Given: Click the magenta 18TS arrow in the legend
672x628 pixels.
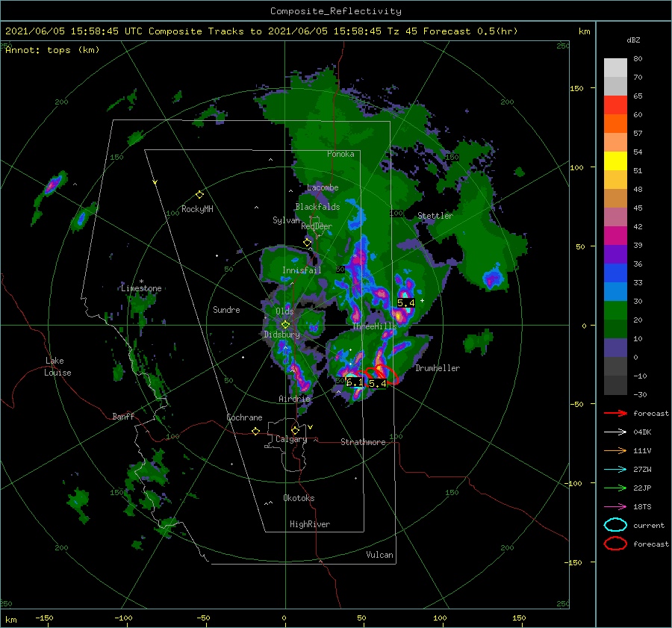Looking at the screenshot, I should (615, 507).
